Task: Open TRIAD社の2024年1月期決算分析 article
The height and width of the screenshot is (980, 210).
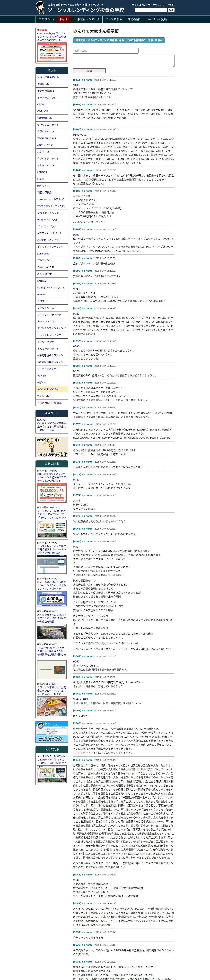Action: click(x=52, y=653)
